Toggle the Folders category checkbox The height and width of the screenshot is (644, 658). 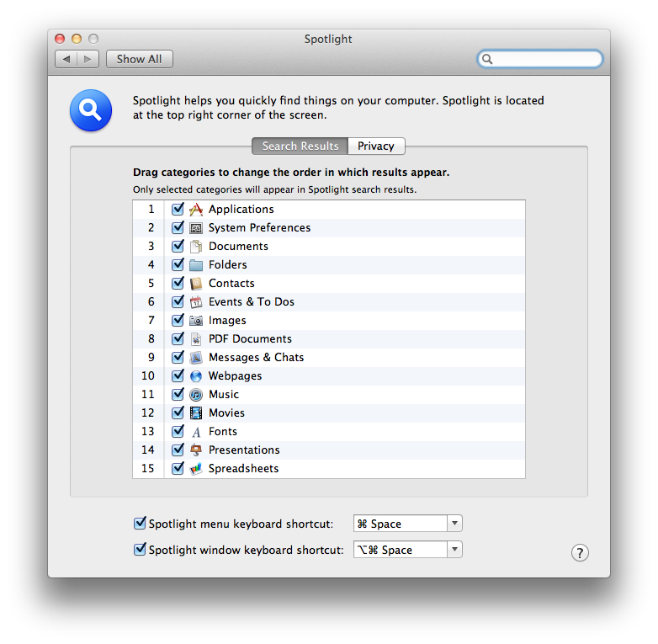point(178,264)
